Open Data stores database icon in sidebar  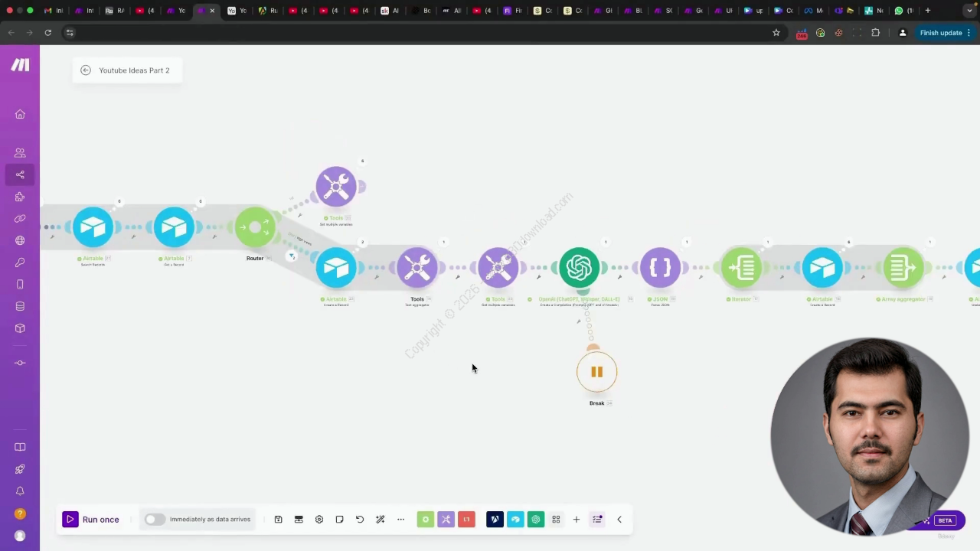point(20,306)
